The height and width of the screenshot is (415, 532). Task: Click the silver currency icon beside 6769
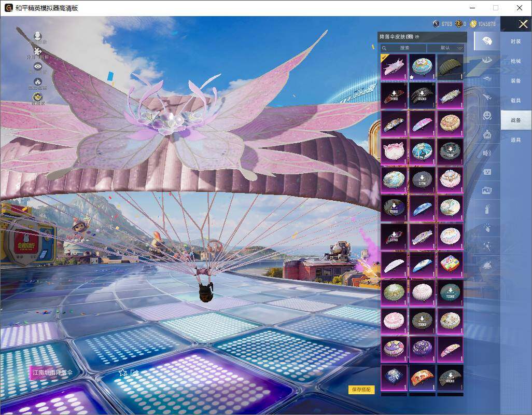click(436, 24)
